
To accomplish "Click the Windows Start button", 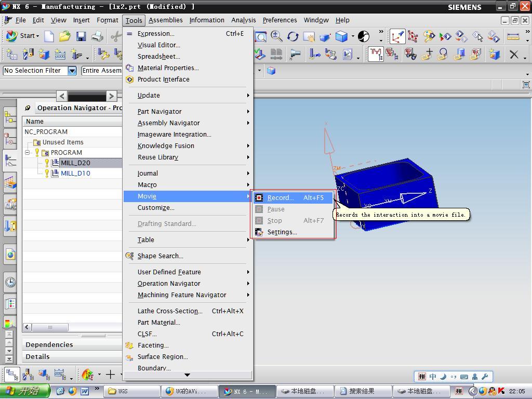I will (x=25, y=391).
